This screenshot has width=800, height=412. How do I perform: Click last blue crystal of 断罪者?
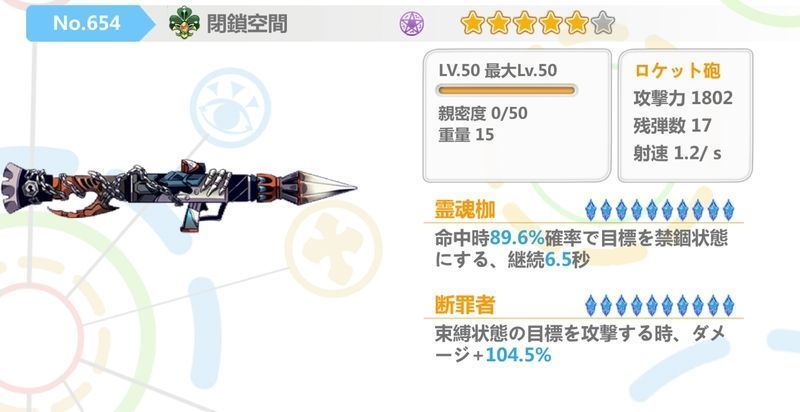point(728,305)
